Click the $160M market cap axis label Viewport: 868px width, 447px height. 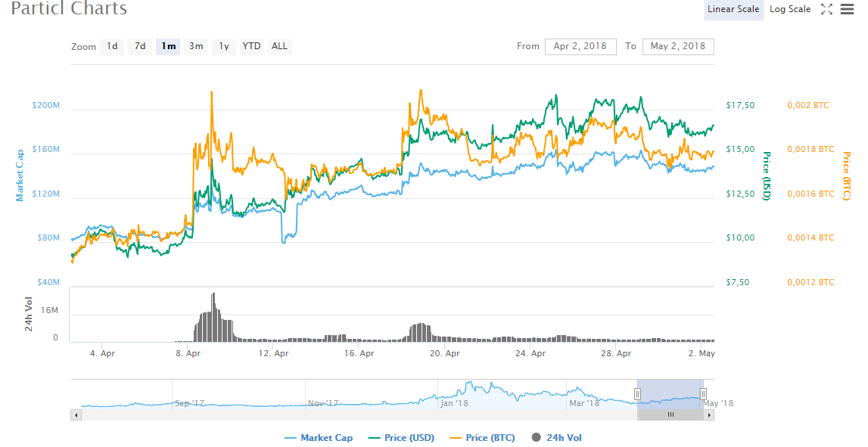(46, 149)
